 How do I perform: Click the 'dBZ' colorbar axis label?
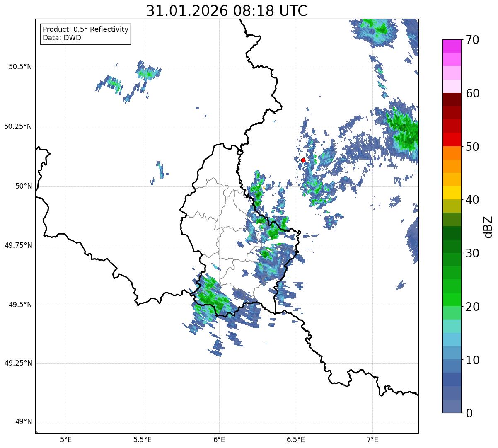[488, 227]
